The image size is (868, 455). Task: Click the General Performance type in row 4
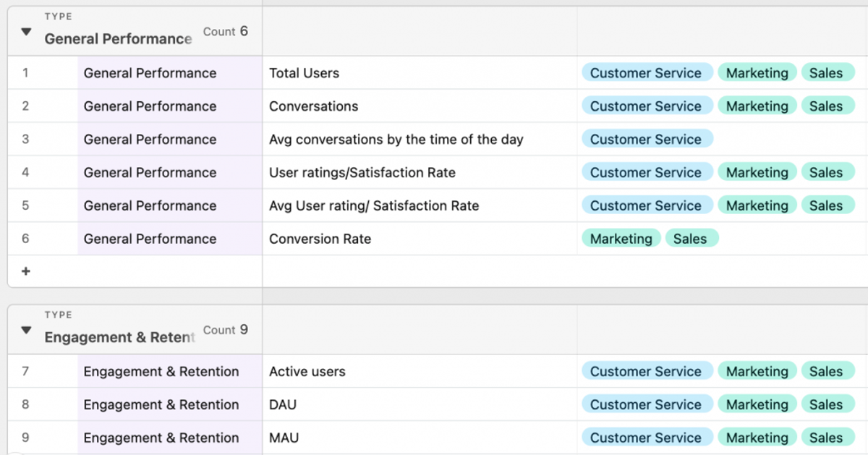pyautogui.click(x=170, y=173)
